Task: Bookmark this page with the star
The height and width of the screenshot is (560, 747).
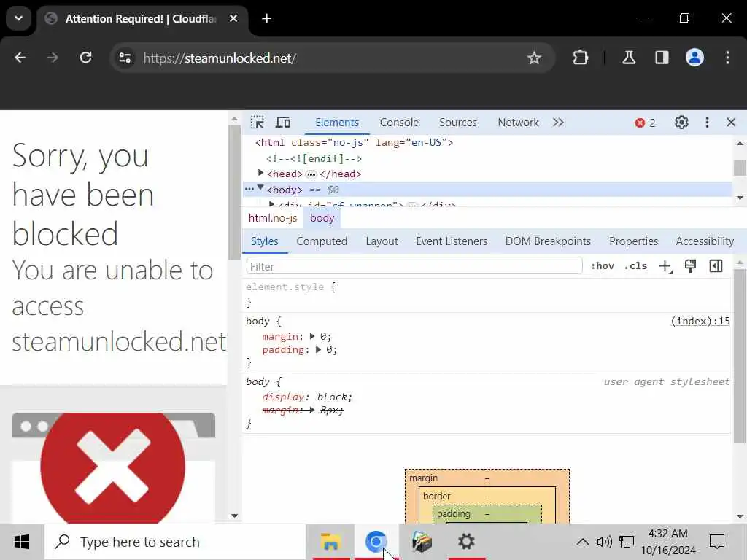Action: coord(534,58)
